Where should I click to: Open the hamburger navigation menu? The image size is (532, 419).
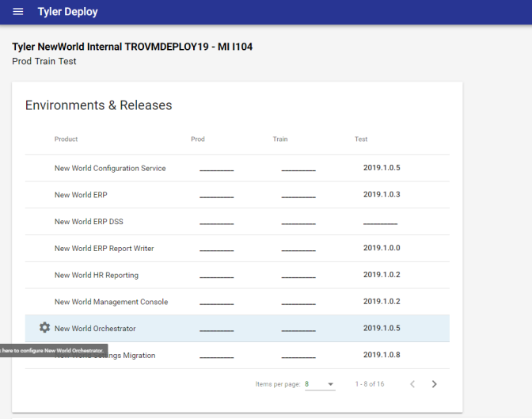click(18, 12)
